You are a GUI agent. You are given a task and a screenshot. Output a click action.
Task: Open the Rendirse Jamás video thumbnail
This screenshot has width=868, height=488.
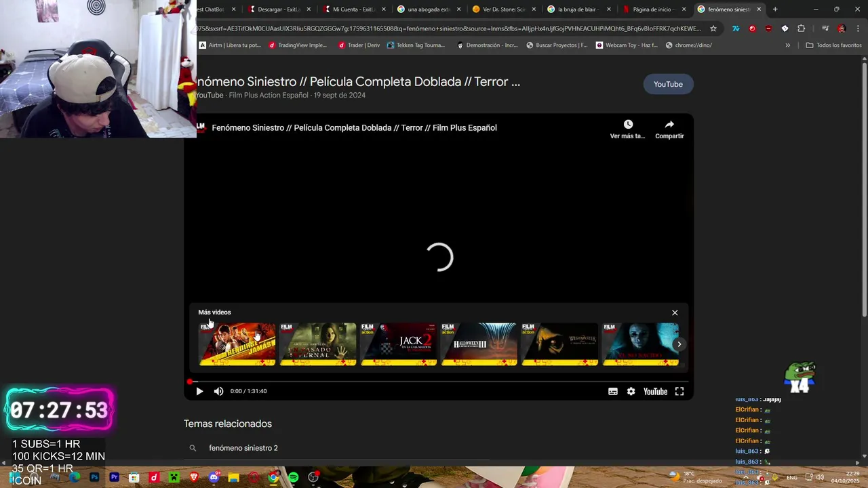[237, 344]
